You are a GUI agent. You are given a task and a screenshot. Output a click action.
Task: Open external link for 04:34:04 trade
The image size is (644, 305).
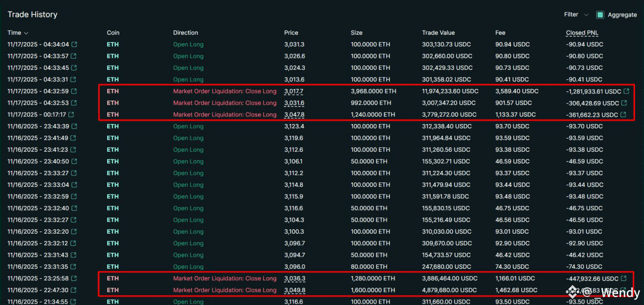[74, 45]
